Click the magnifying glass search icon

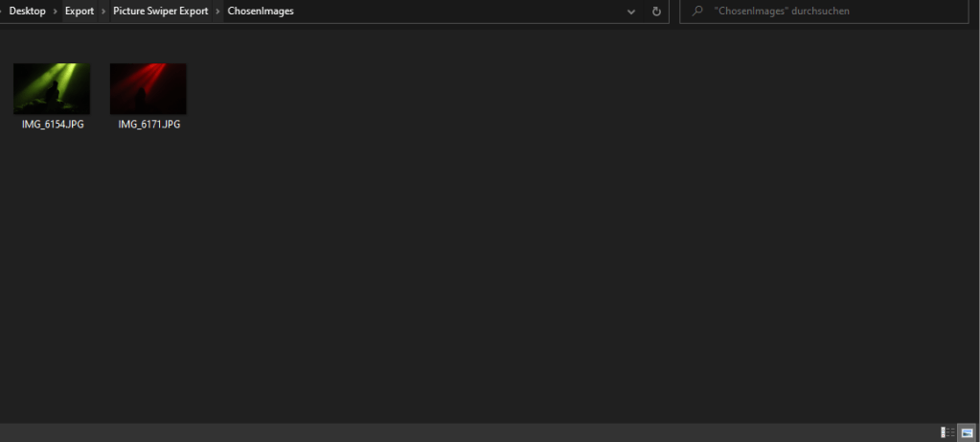click(x=697, y=12)
